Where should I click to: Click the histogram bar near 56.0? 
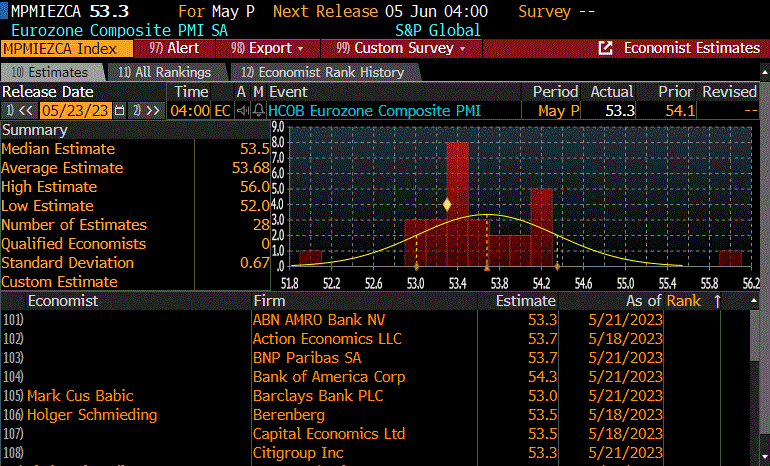(730, 258)
